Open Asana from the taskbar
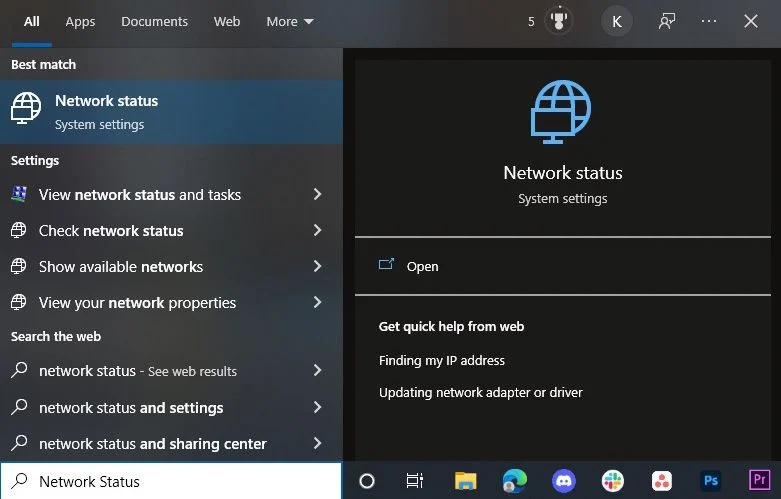The width and height of the screenshot is (781, 499). tap(661, 481)
